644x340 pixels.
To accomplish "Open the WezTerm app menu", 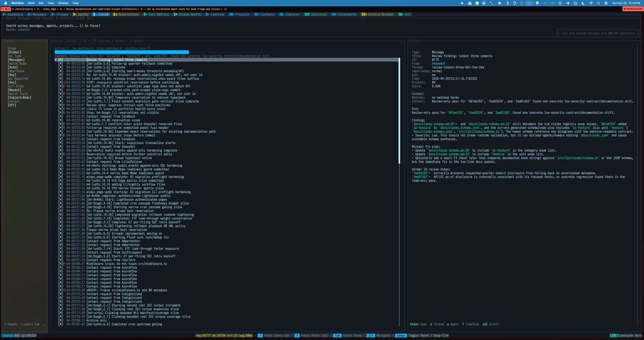I will tap(18, 3).
